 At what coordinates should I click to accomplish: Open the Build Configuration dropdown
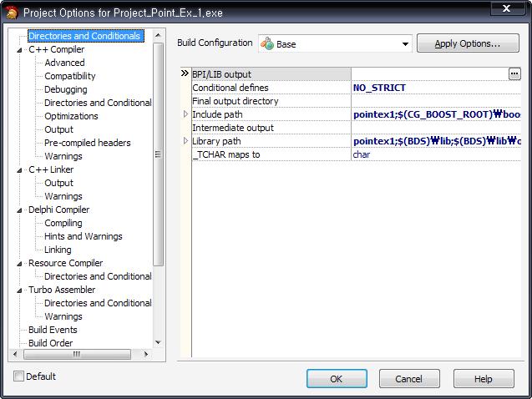pos(406,44)
